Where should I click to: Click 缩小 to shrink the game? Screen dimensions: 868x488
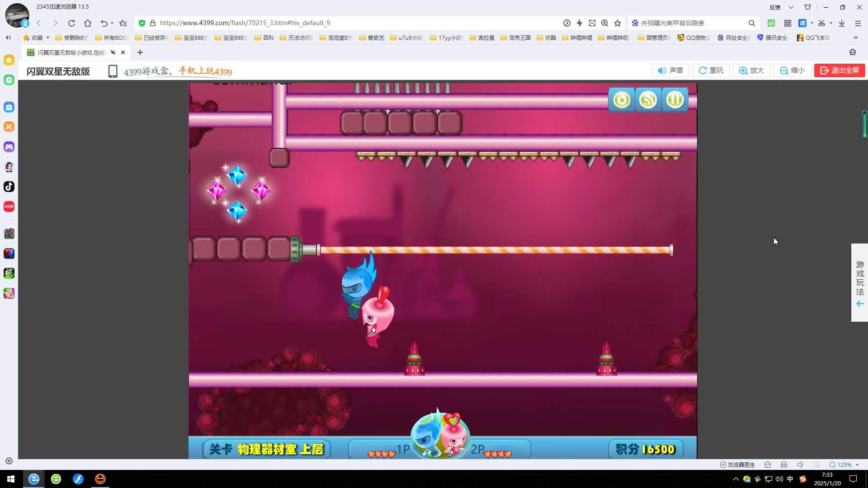click(792, 70)
